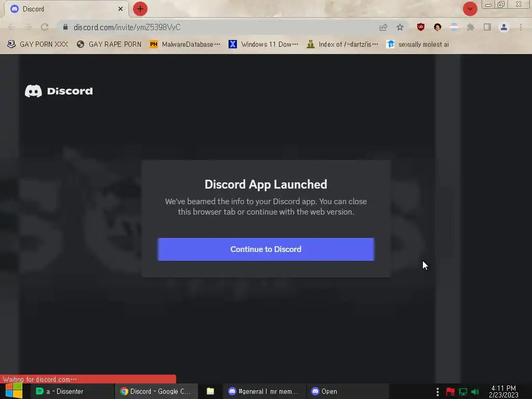
Task: Click the Continue to Discord button
Action: pos(265,249)
